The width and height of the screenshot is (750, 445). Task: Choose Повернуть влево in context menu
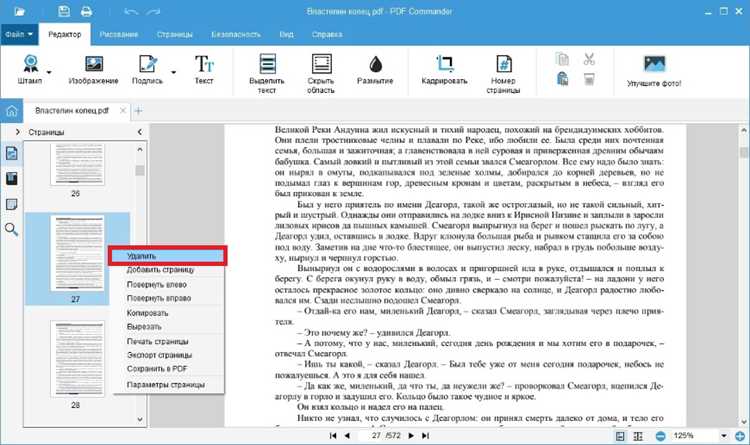click(167, 284)
